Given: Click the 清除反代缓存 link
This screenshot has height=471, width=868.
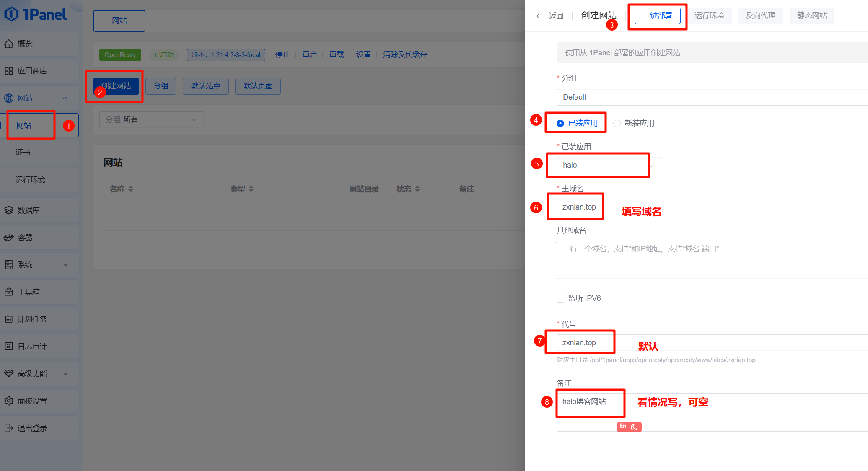Looking at the screenshot, I should click(405, 54).
